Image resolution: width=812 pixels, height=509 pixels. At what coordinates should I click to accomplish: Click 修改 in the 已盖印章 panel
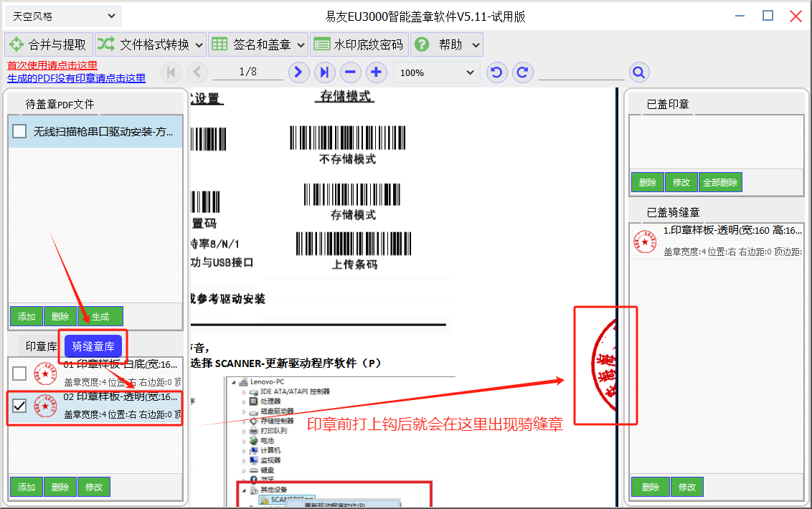(x=681, y=182)
